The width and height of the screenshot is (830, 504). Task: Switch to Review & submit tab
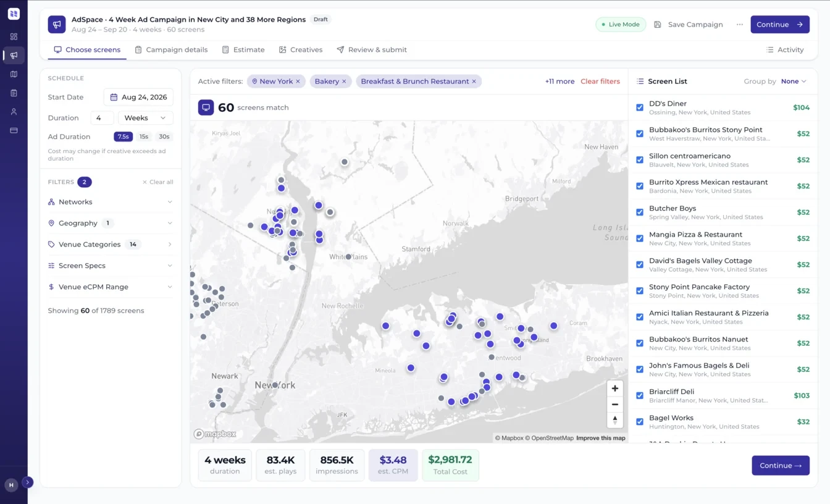click(x=372, y=49)
